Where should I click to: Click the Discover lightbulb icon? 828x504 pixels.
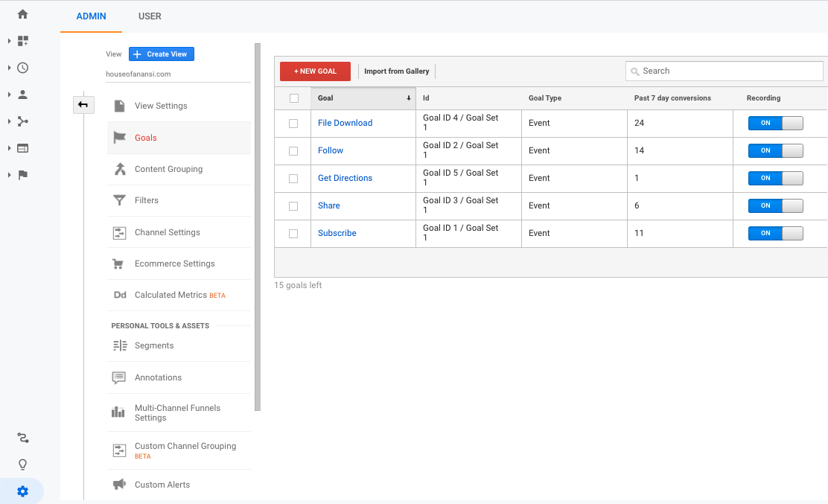tap(22, 465)
